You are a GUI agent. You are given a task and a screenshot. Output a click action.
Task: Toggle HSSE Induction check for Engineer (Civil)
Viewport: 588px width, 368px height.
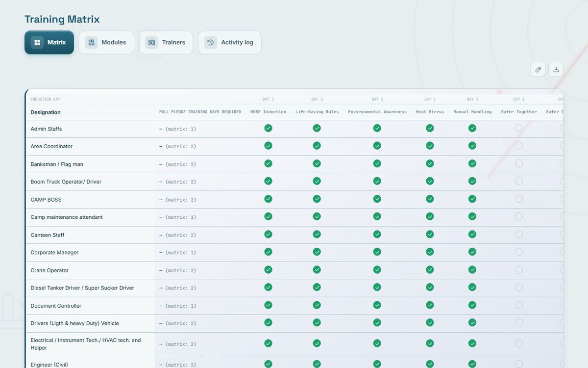[x=268, y=364]
